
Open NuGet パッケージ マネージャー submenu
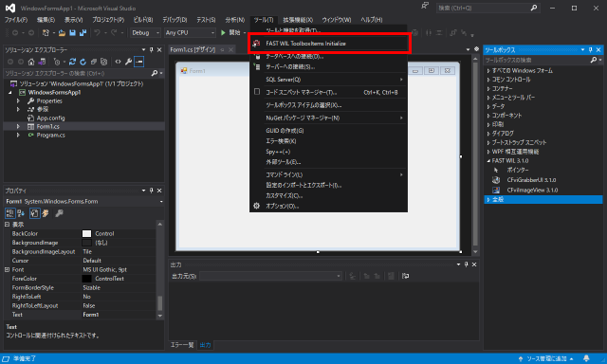[x=328, y=118]
